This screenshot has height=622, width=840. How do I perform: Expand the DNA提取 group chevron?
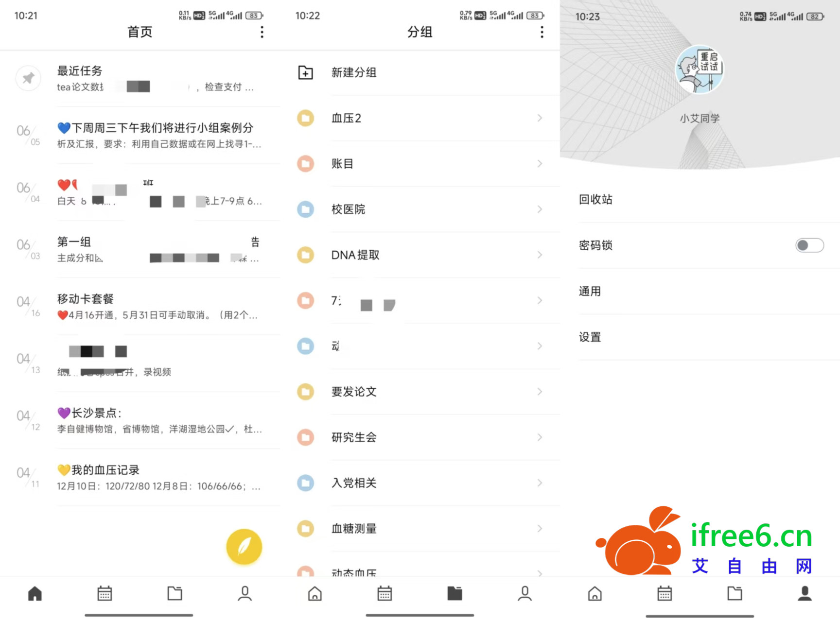(540, 255)
